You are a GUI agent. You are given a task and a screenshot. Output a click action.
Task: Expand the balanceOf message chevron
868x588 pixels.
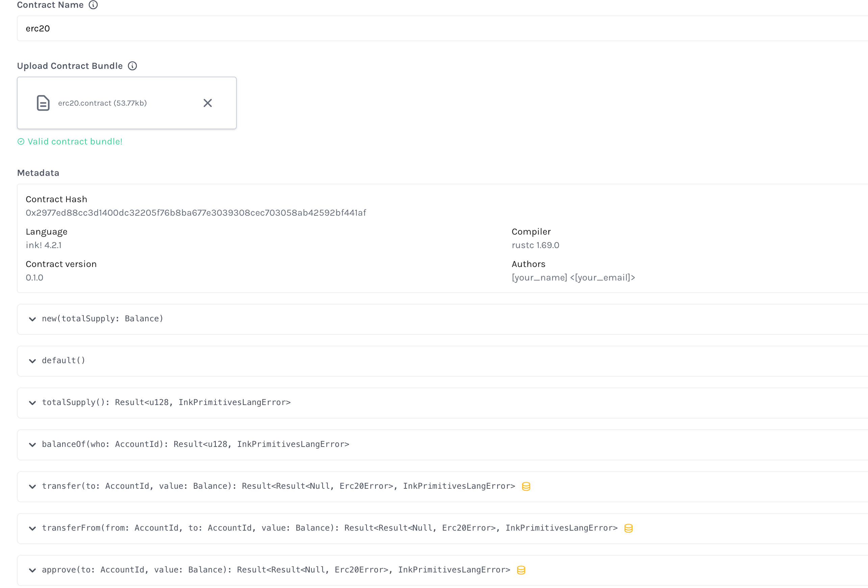pos(32,445)
